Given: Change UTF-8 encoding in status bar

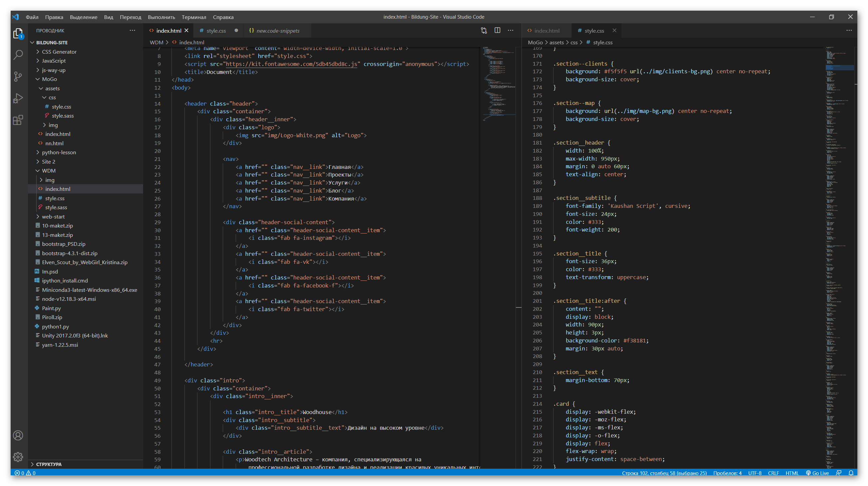Looking at the screenshot, I should click(755, 473).
